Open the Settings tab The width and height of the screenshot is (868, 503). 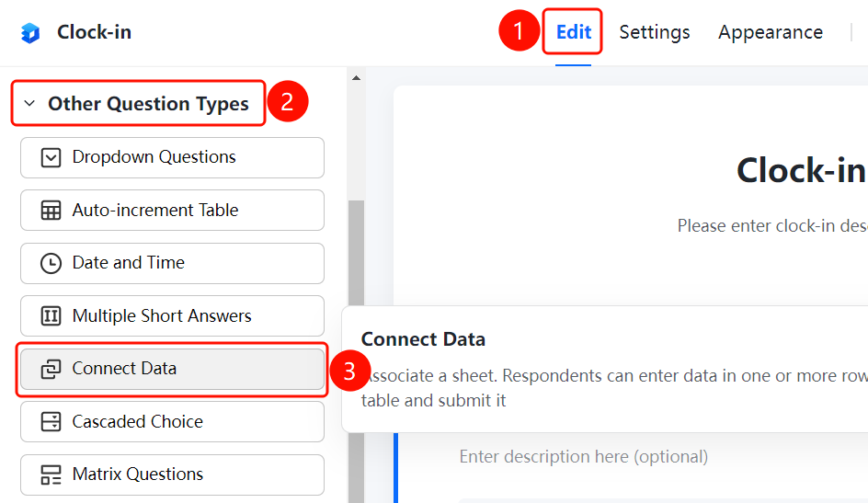click(x=655, y=32)
